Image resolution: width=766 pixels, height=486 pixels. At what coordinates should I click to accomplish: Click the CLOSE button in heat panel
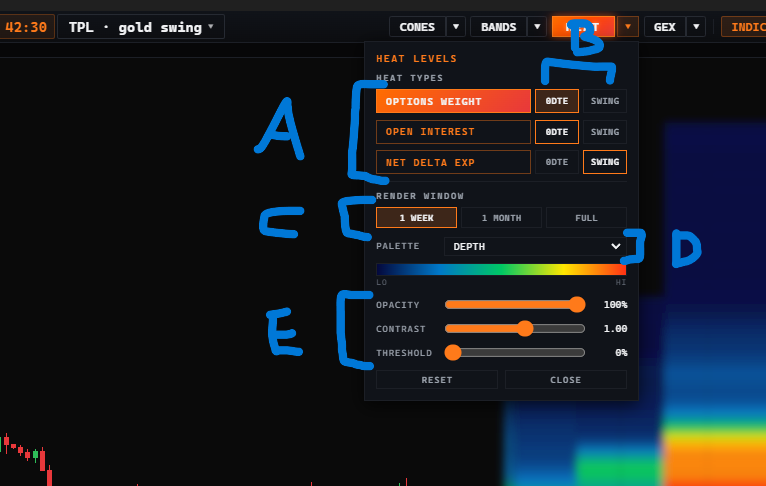tap(566, 380)
